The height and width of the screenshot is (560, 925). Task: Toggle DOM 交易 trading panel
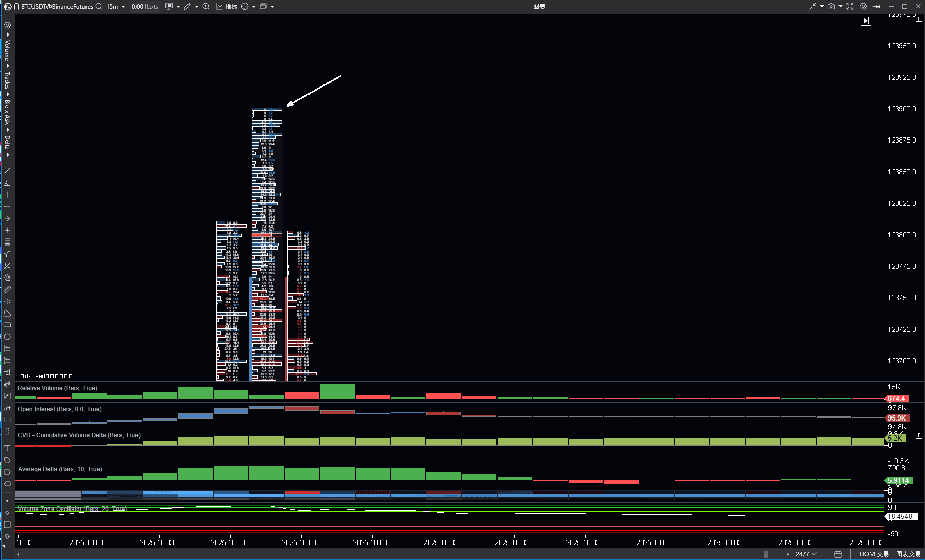[874, 554]
